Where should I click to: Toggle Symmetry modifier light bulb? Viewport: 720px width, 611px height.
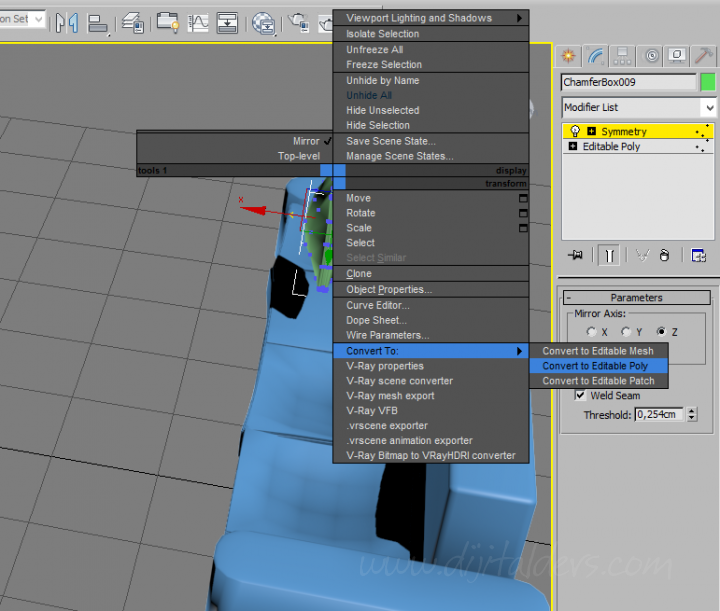tap(575, 131)
